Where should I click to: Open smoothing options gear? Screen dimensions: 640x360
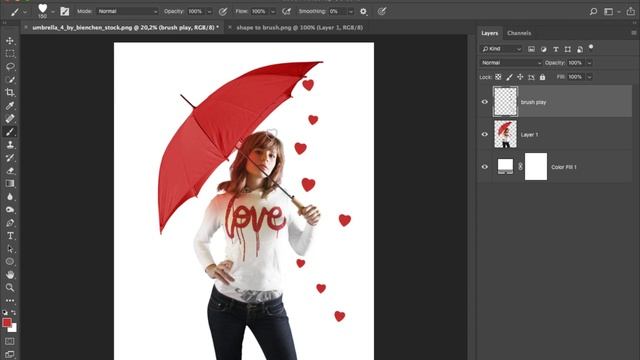tap(363, 12)
